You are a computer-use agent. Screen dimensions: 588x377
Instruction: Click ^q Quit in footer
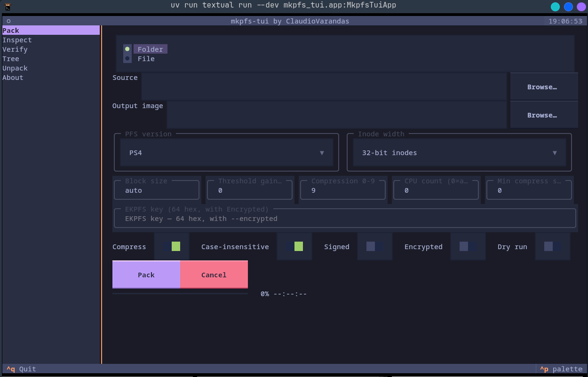(x=21, y=369)
